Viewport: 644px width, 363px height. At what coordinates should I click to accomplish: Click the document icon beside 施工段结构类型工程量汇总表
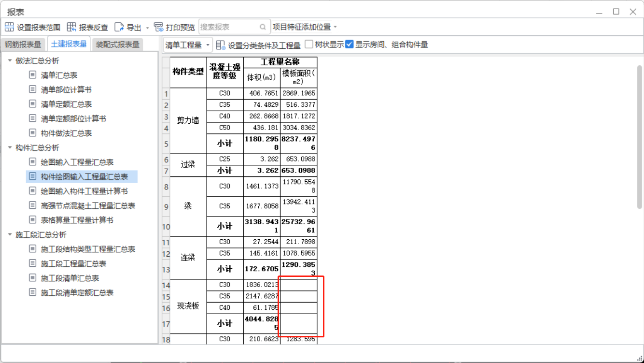click(x=32, y=249)
